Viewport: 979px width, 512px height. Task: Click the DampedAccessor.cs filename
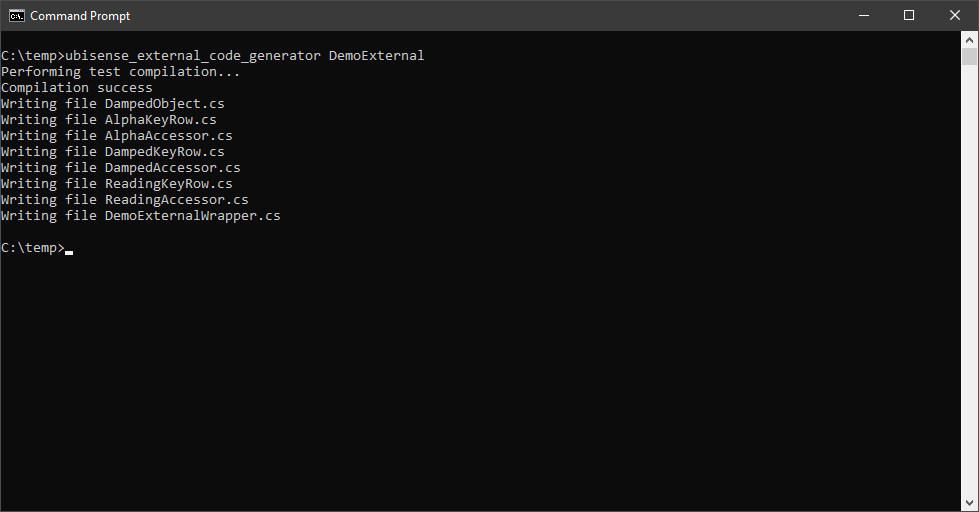pos(172,167)
